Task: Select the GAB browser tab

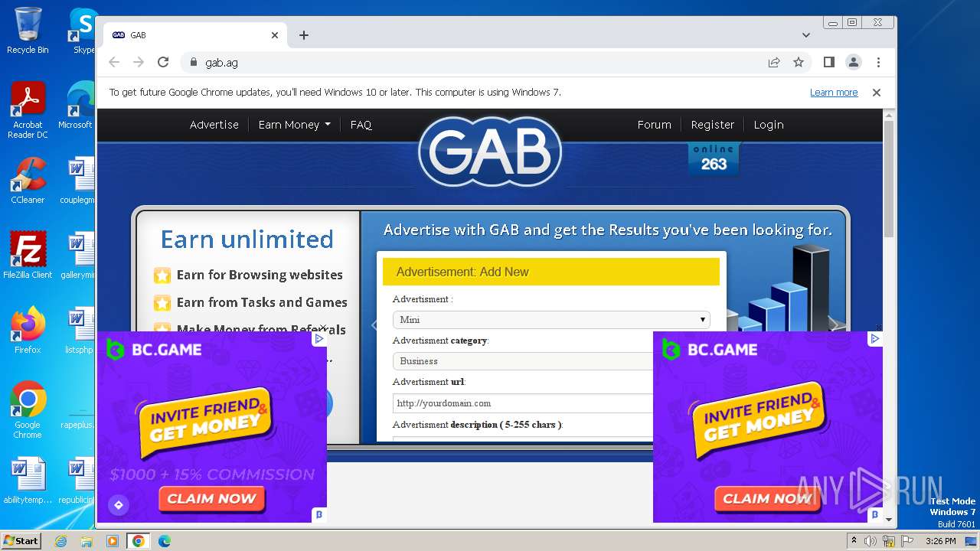Action: click(x=195, y=35)
